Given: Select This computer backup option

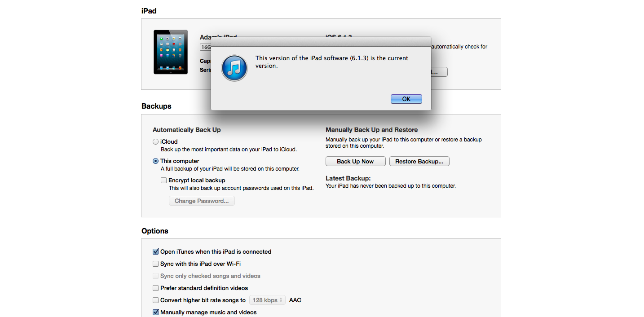Looking at the screenshot, I should [155, 161].
